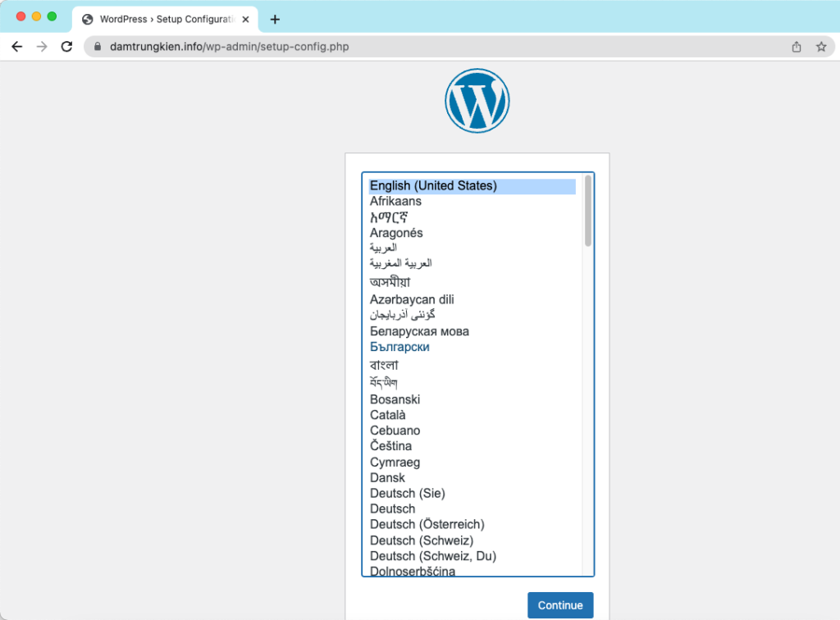Select Български language
This screenshot has width=840, height=620.
coord(472,347)
